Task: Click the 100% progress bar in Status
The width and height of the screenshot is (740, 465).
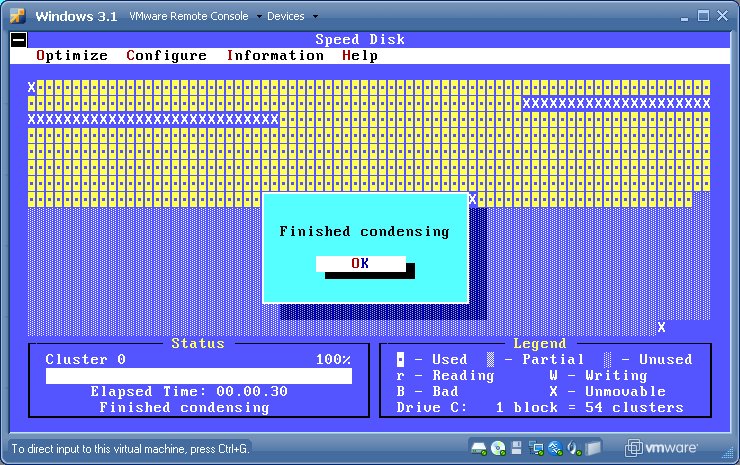Action: [198, 376]
